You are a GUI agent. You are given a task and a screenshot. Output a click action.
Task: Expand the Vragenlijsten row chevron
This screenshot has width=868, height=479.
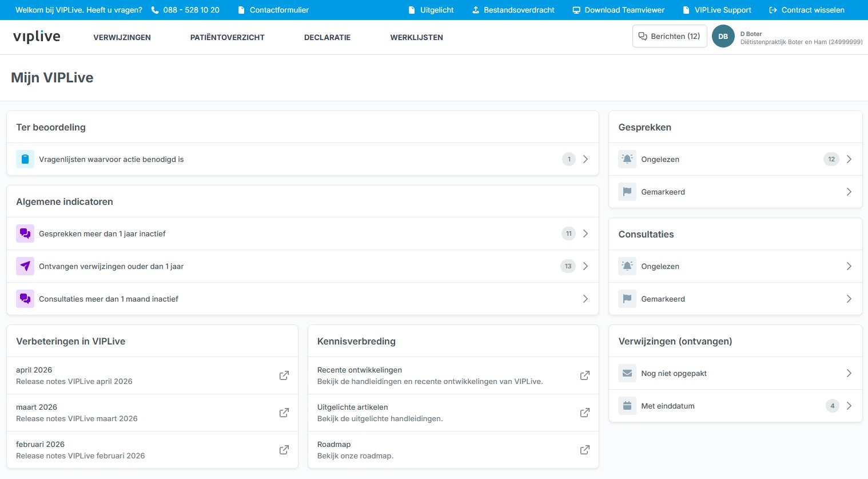coord(586,159)
